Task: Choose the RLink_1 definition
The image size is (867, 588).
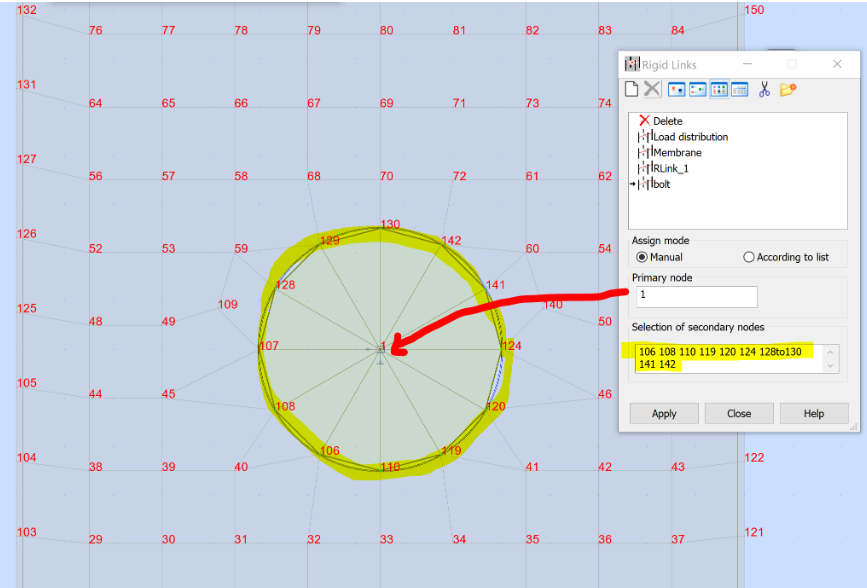Action: pos(672,169)
